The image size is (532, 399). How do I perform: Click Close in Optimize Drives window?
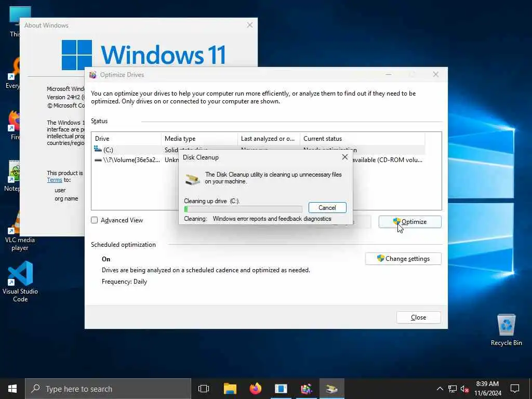418,317
